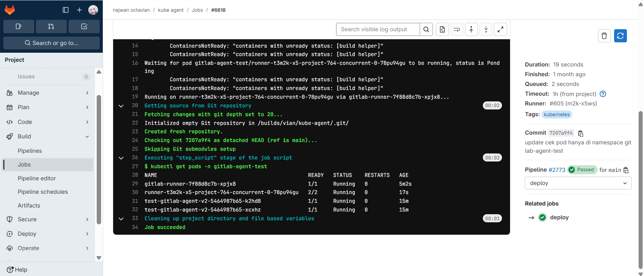Open the create new plus menu
This screenshot has width=644, height=276.
coord(79,10)
